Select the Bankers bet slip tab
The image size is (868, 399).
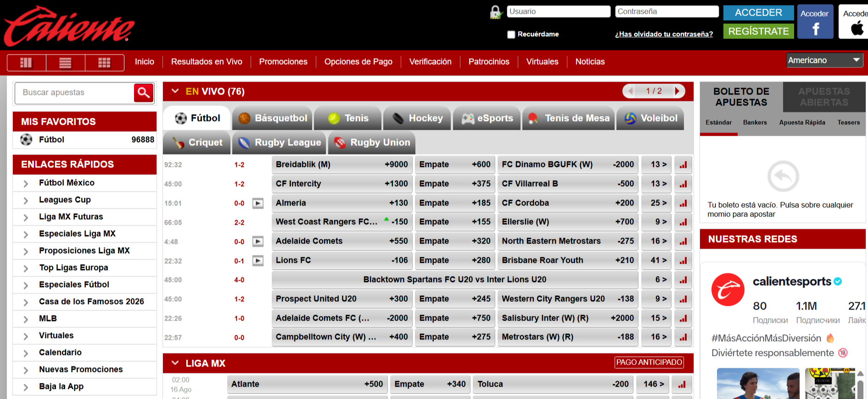tap(755, 122)
